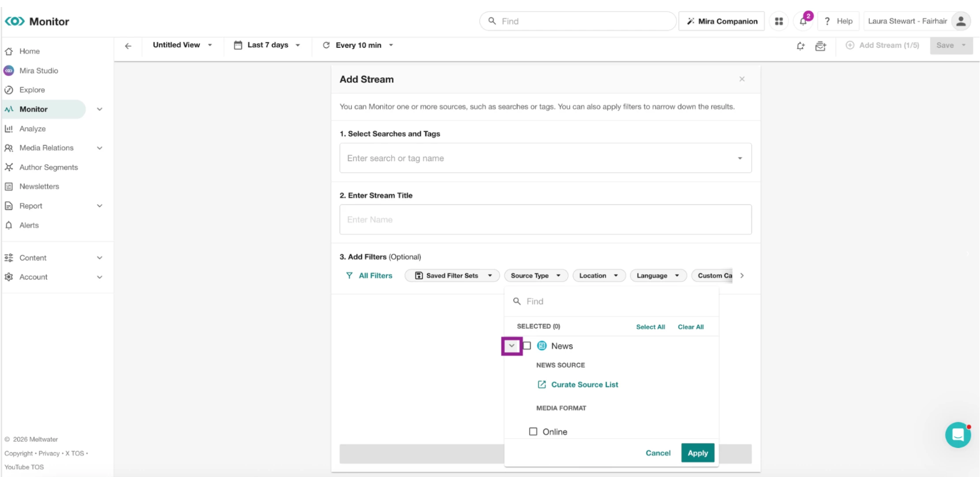Click the Report document icon
The width and height of the screenshot is (980, 477).
pyautogui.click(x=9, y=206)
